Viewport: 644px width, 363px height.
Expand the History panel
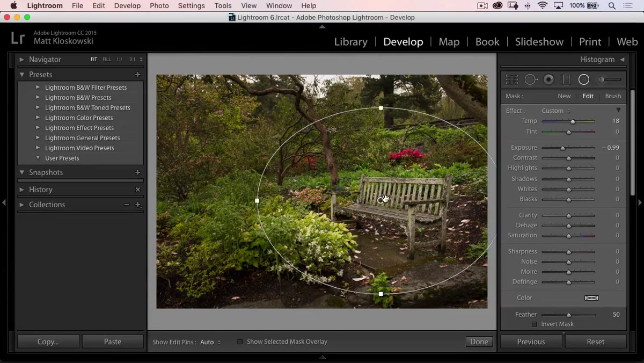22,190
